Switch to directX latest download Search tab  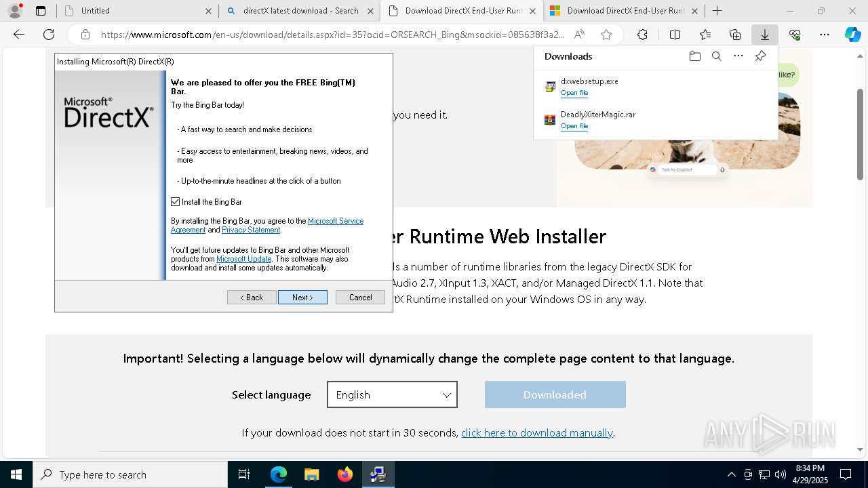click(300, 11)
